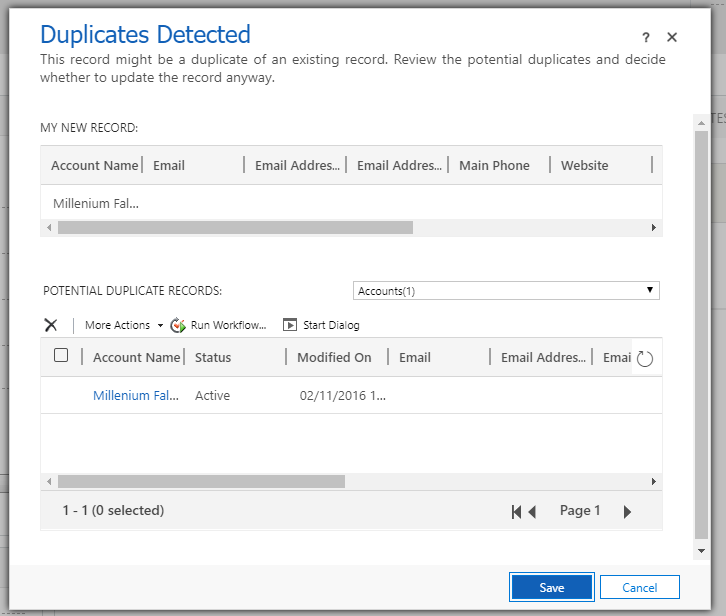Open the Accounts(1) dropdown

click(x=506, y=291)
